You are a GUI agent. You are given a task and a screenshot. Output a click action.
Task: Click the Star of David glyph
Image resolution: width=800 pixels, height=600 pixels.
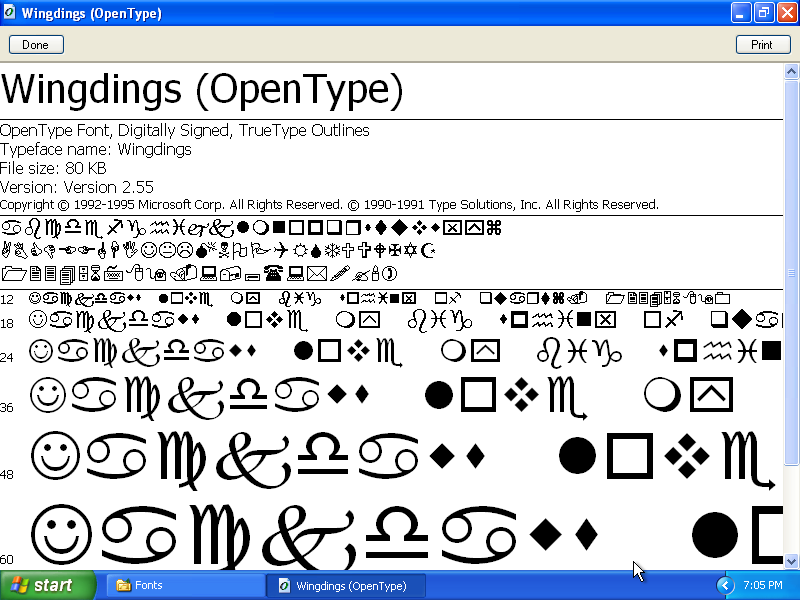click(x=411, y=251)
